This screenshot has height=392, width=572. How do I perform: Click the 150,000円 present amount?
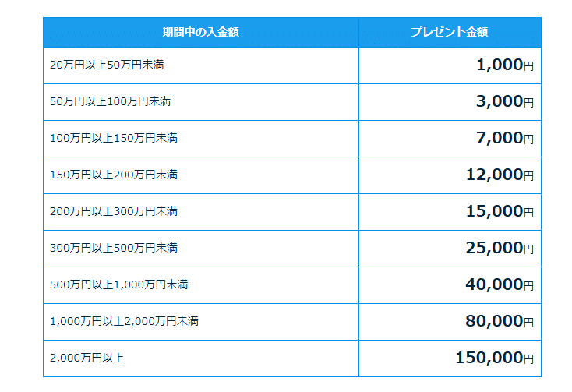495,358
